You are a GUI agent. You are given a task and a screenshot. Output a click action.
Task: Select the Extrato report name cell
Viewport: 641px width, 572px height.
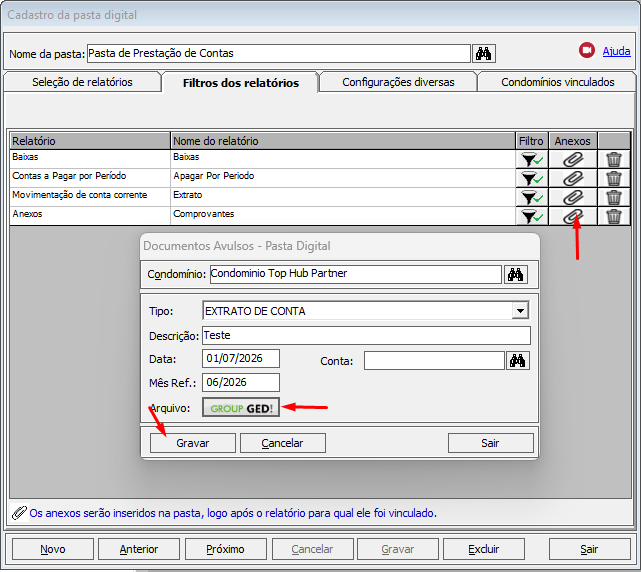(343, 197)
